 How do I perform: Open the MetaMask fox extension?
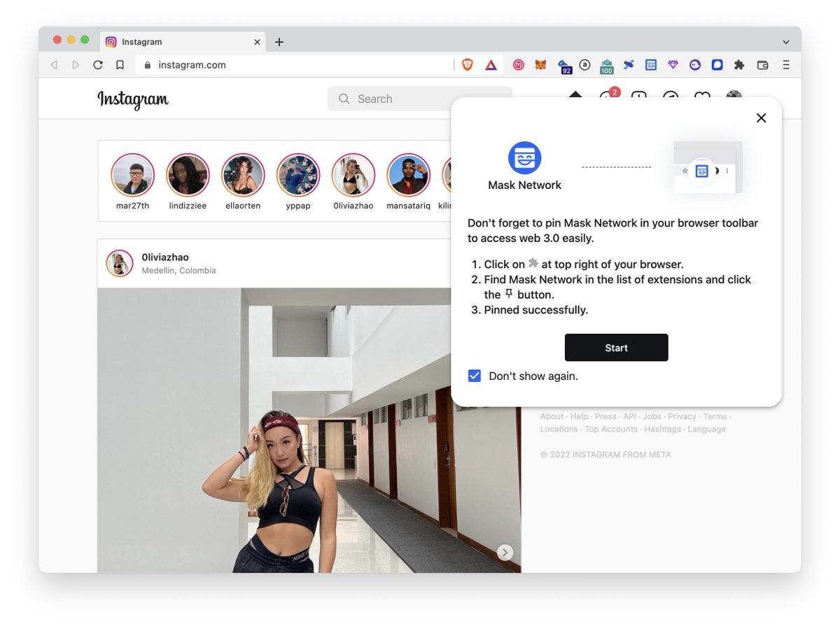[x=540, y=65]
